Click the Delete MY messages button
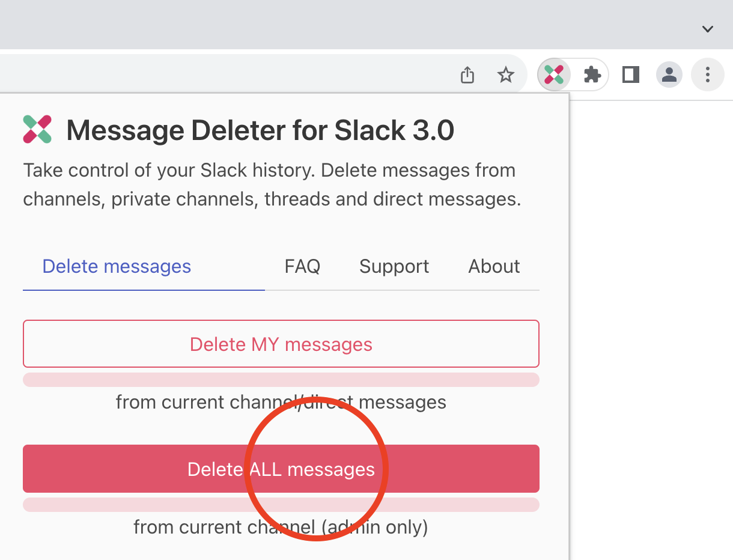Viewport: 733px width, 560px height. pyautogui.click(x=281, y=344)
